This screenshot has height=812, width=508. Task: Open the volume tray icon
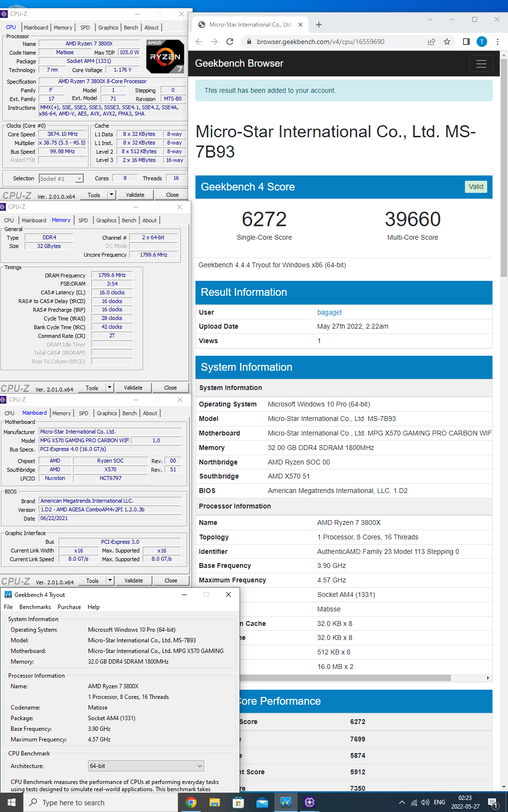[425, 802]
